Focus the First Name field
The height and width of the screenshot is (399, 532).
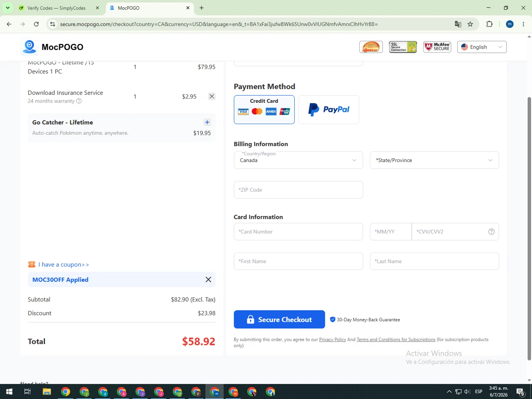[298, 261]
